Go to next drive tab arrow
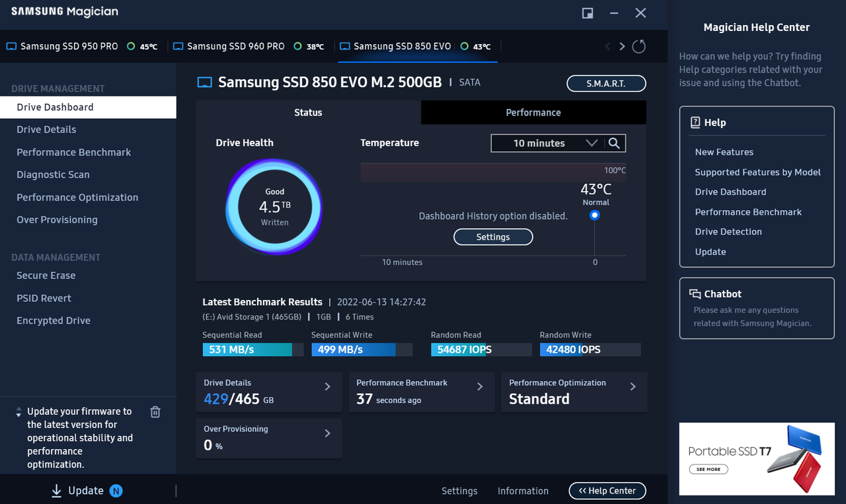The image size is (846, 504). [x=622, y=46]
